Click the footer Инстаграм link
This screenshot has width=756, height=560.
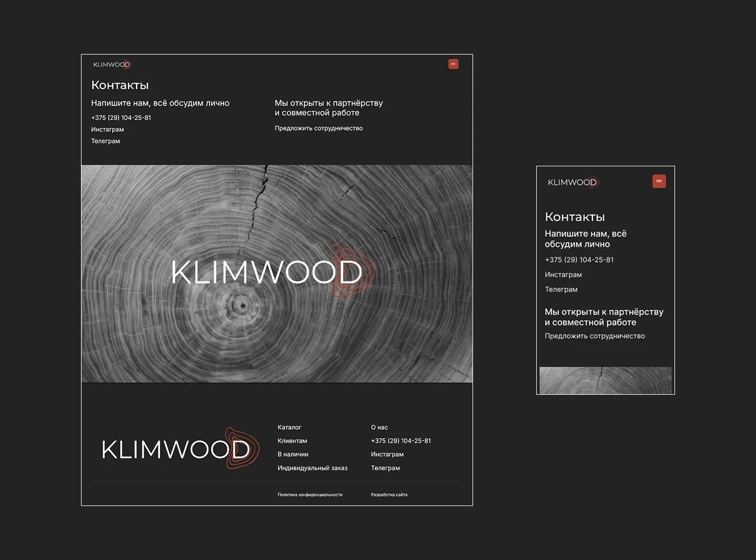coord(387,454)
